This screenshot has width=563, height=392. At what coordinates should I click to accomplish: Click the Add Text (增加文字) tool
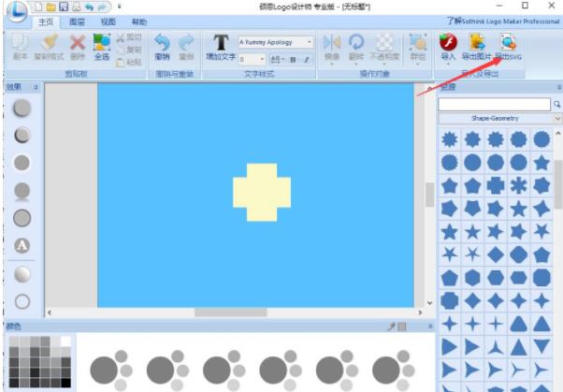coord(221,43)
